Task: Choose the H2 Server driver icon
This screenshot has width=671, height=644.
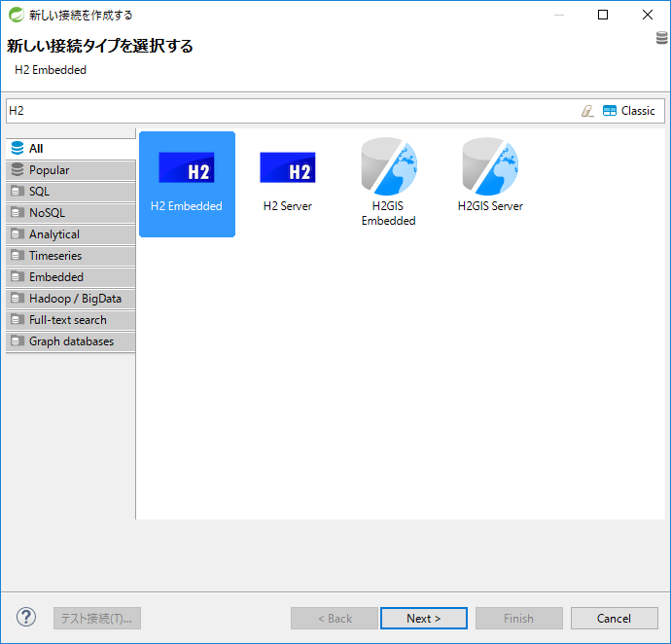Action: (x=288, y=168)
